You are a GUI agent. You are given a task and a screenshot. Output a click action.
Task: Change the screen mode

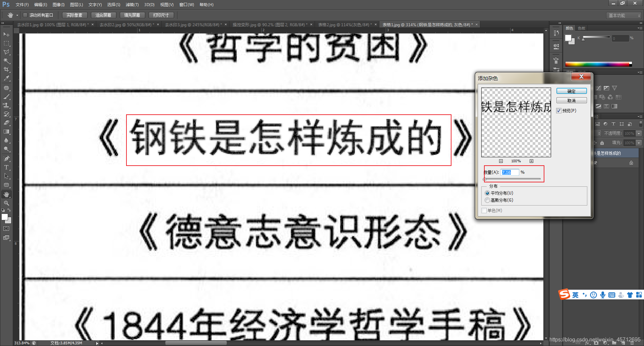click(6, 238)
